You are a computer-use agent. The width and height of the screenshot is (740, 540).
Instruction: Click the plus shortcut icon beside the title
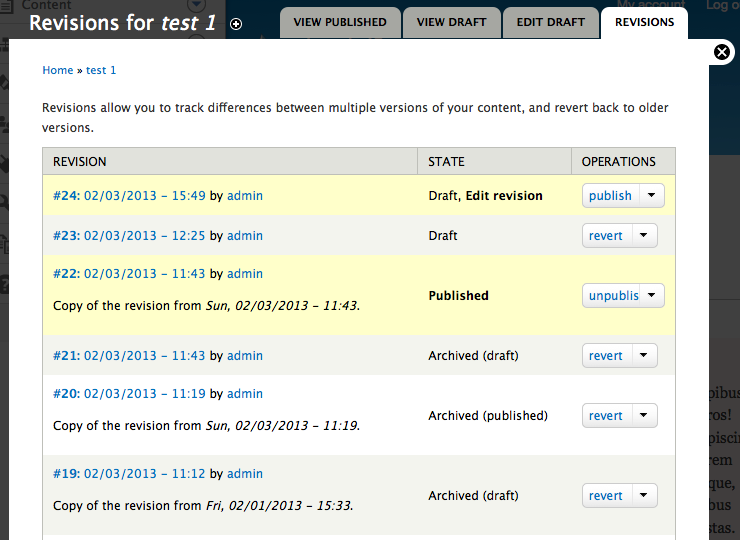click(x=236, y=24)
